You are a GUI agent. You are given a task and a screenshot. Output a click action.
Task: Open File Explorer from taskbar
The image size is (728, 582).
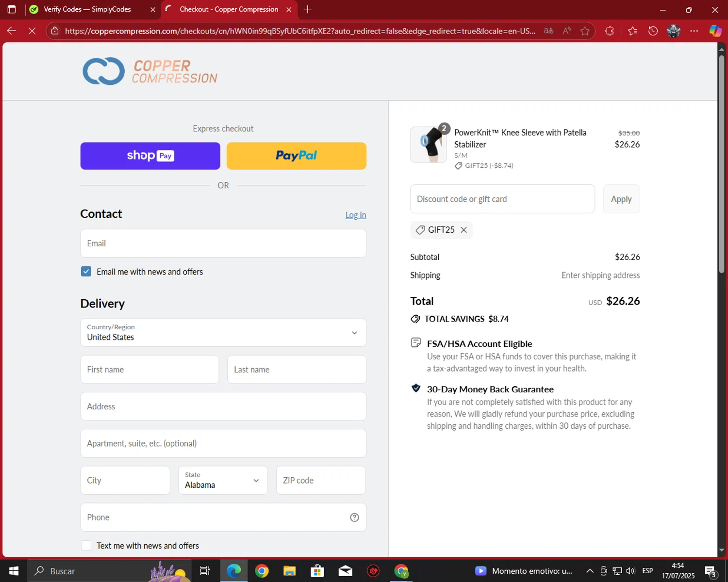[290, 571]
